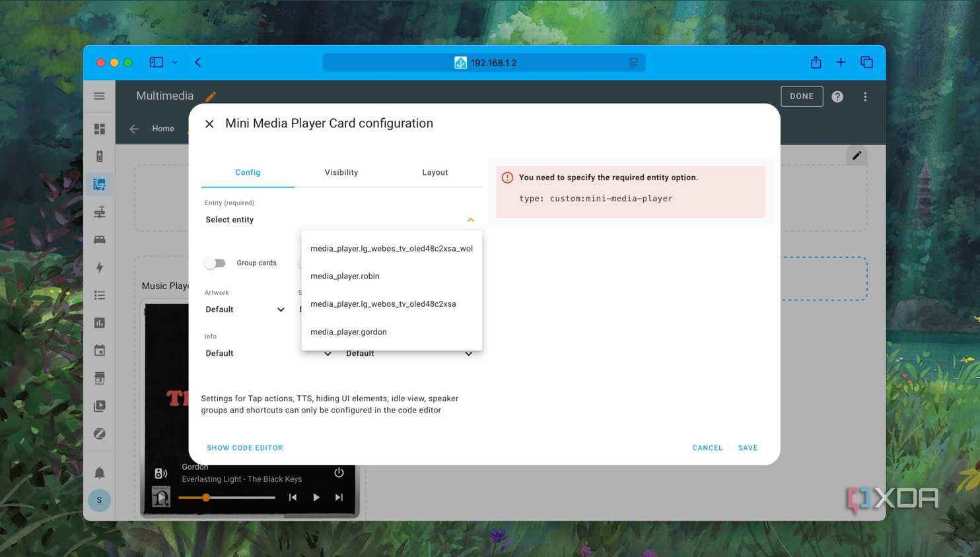Switch to the Visibility tab
Image resolution: width=980 pixels, height=557 pixels.
click(341, 172)
